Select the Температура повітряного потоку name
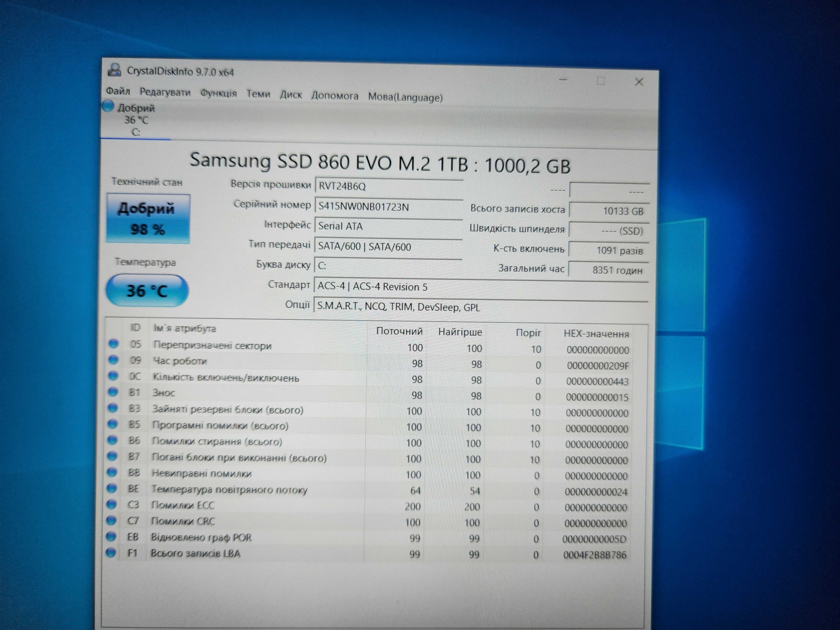This screenshot has height=630, width=840. 229,490
